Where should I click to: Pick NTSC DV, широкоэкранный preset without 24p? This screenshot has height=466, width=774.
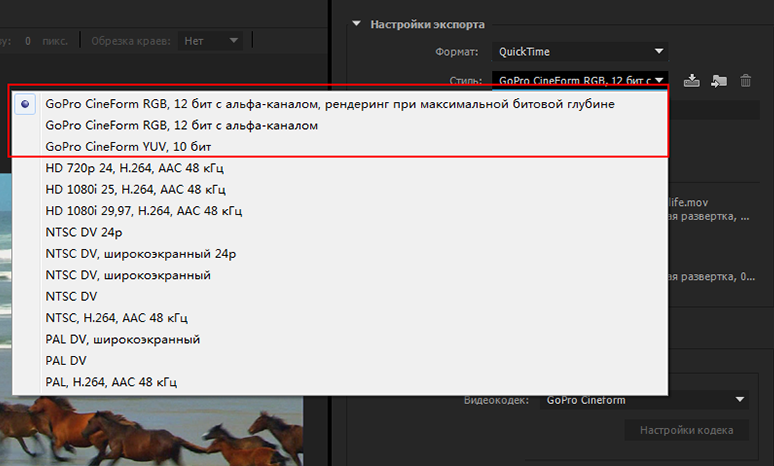pyautogui.click(x=341, y=275)
